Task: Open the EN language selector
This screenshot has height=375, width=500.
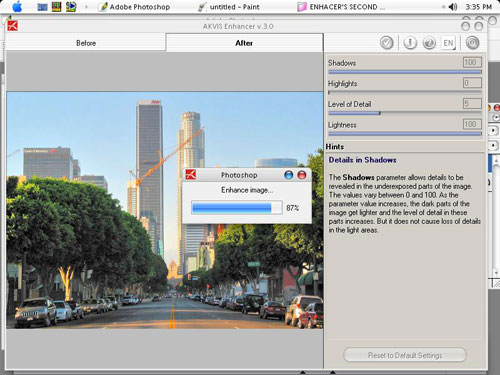Action: click(448, 43)
